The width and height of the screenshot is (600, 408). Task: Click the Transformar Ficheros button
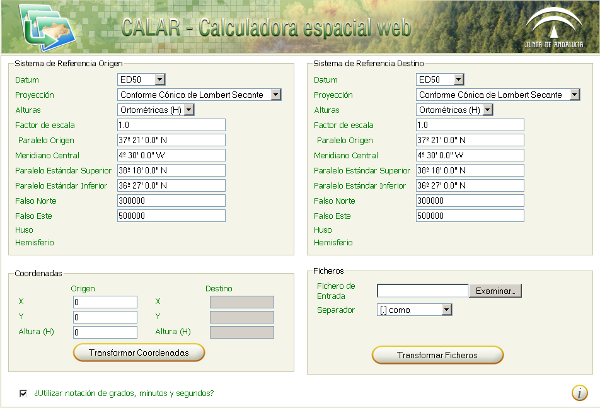pyautogui.click(x=437, y=355)
